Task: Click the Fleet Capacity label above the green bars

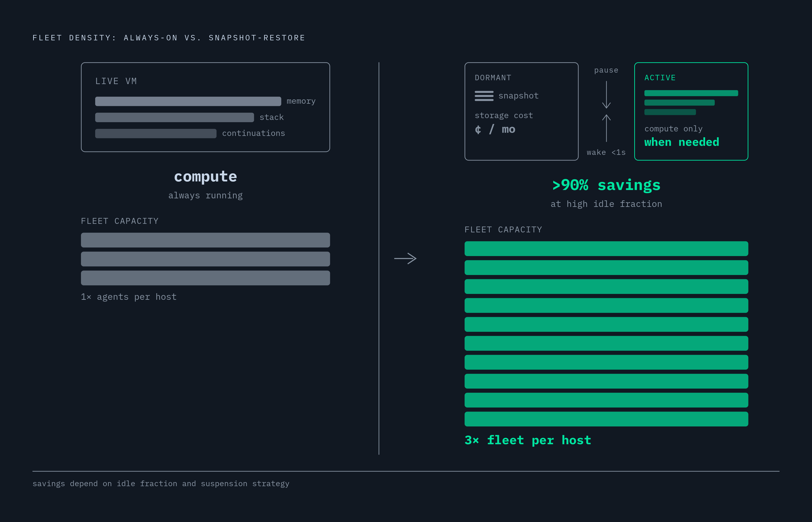Action: [x=503, y=230]
